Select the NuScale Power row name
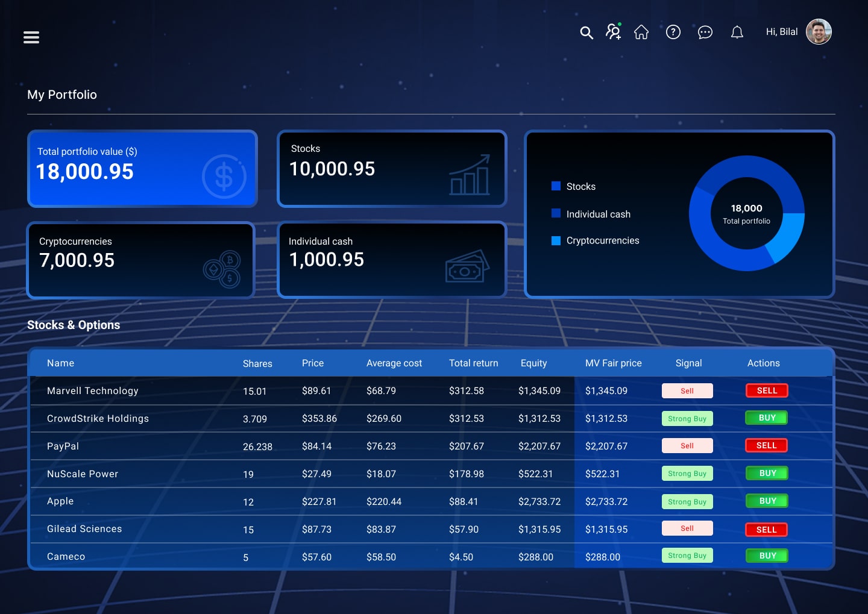 pyautogui.click(x=83, y=474)
